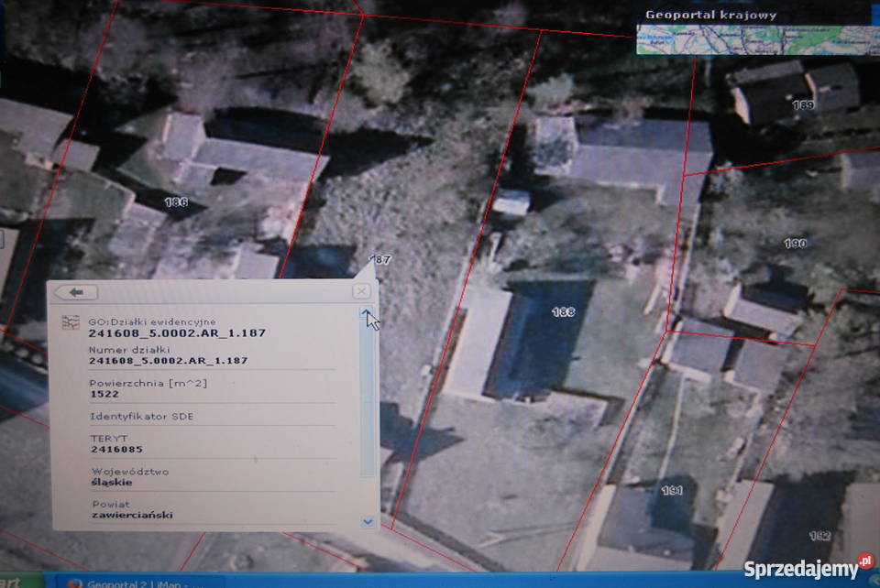The width and height of the screenshot is (880, 588).
Task: Click the Geoportal krajowy title text
Action: pos(710,15)
